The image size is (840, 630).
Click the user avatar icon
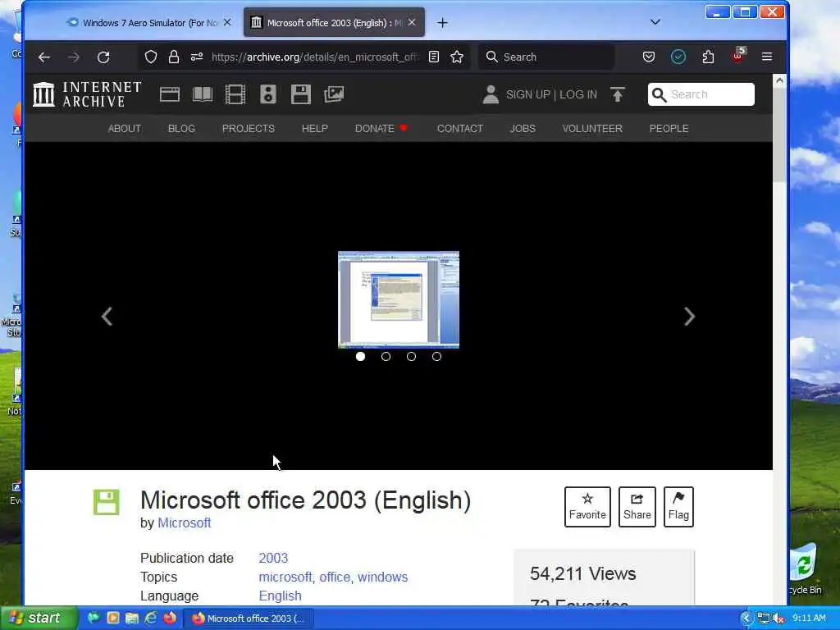point(491,94)
